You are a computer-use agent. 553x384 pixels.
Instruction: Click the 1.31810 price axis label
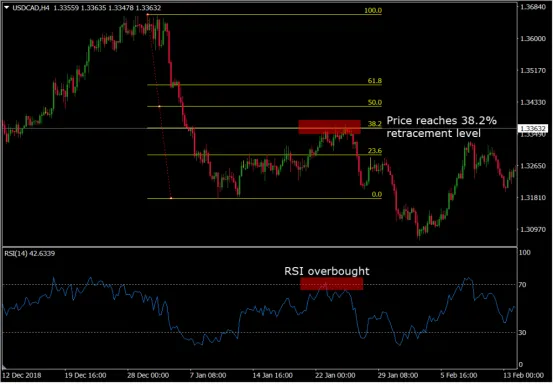pos(533,197)
